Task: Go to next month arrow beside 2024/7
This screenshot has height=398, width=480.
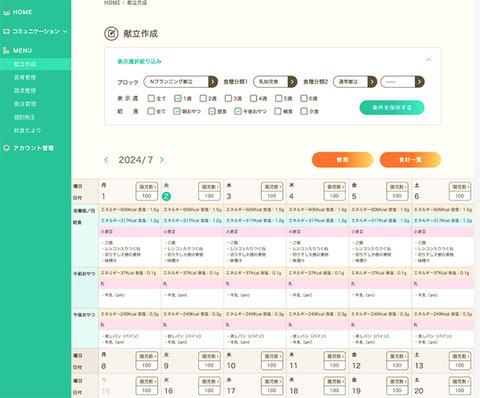Action: coord(162,160)
